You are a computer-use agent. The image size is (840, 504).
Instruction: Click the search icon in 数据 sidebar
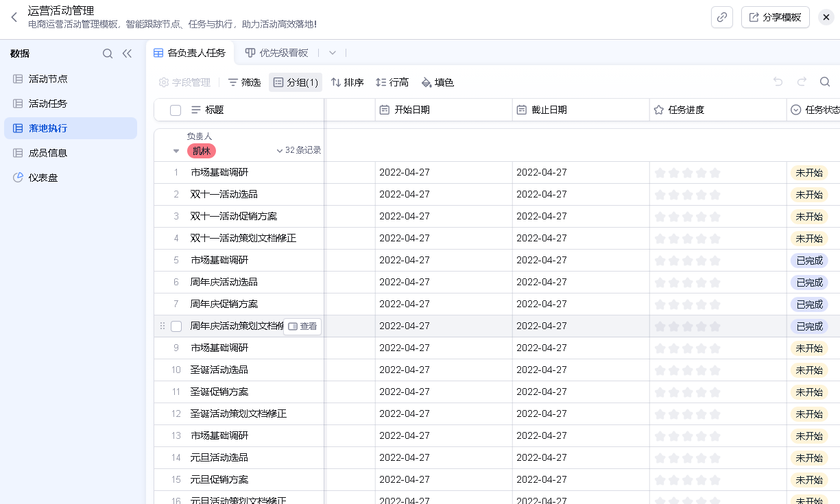108,53
